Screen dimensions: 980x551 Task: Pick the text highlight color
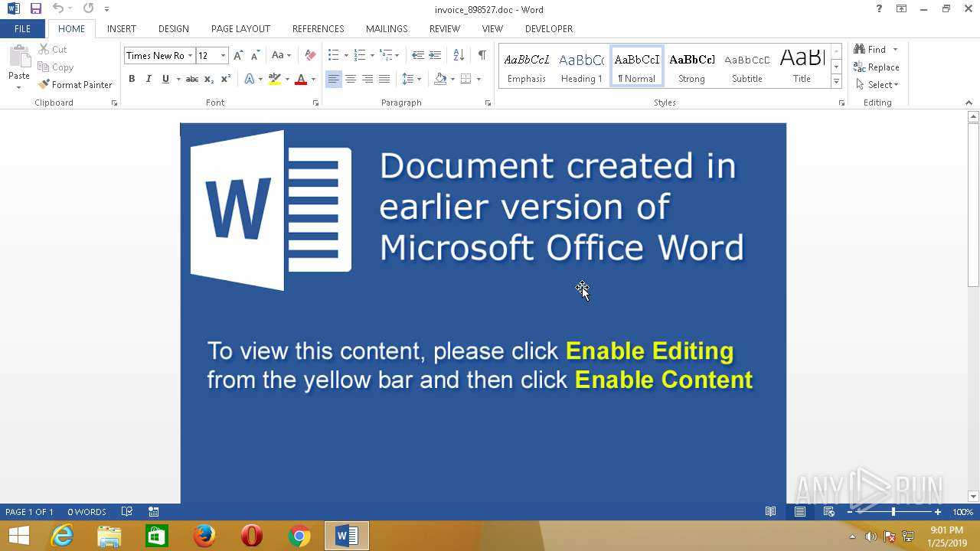pos(275,79)
